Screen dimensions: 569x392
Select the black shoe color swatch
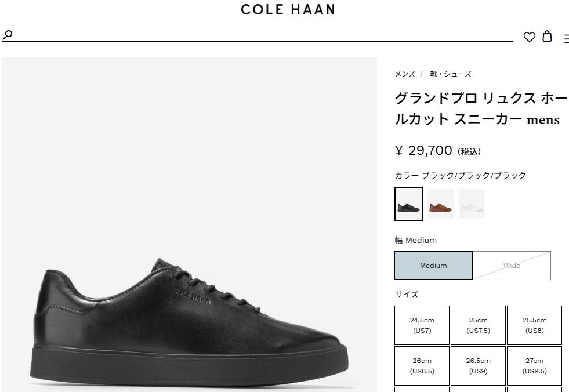click(x=408, y=204)
